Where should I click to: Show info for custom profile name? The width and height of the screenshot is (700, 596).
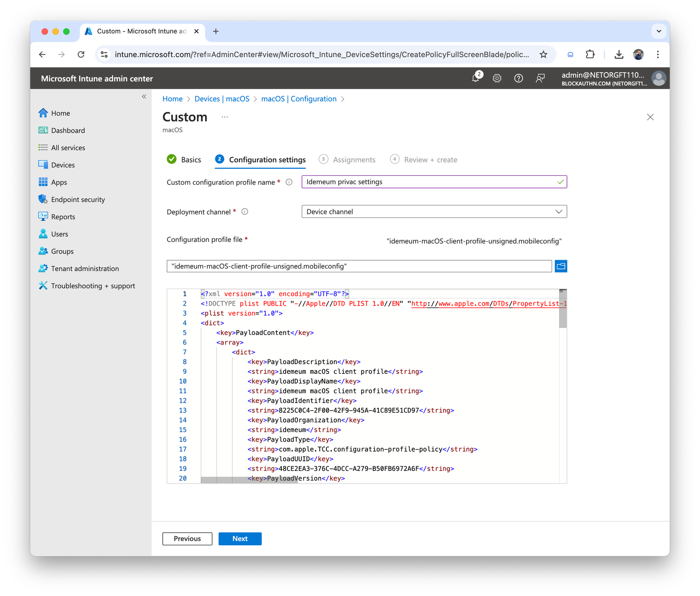tap(289, 182)
